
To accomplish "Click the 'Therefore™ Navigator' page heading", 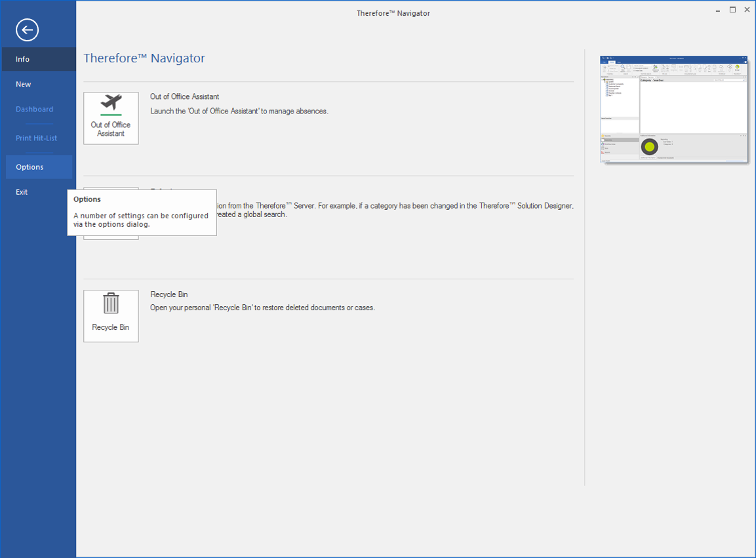I will [x=144, y=58].
